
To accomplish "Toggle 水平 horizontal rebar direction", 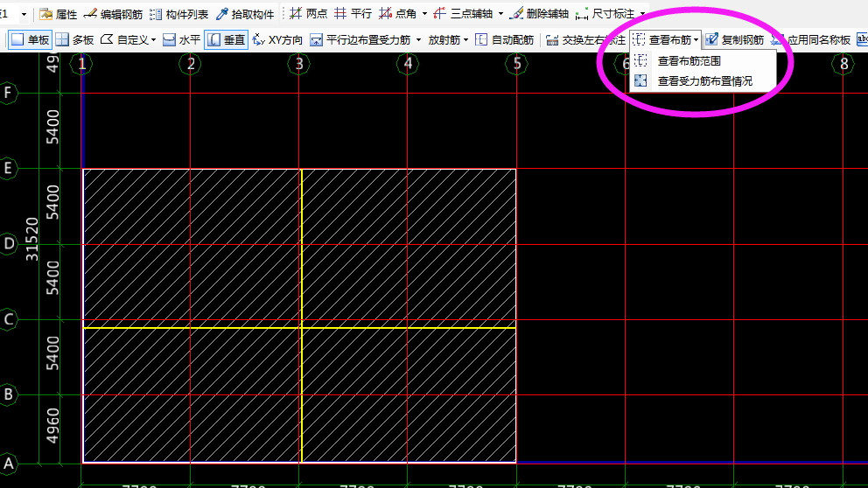I will point(181,40).
